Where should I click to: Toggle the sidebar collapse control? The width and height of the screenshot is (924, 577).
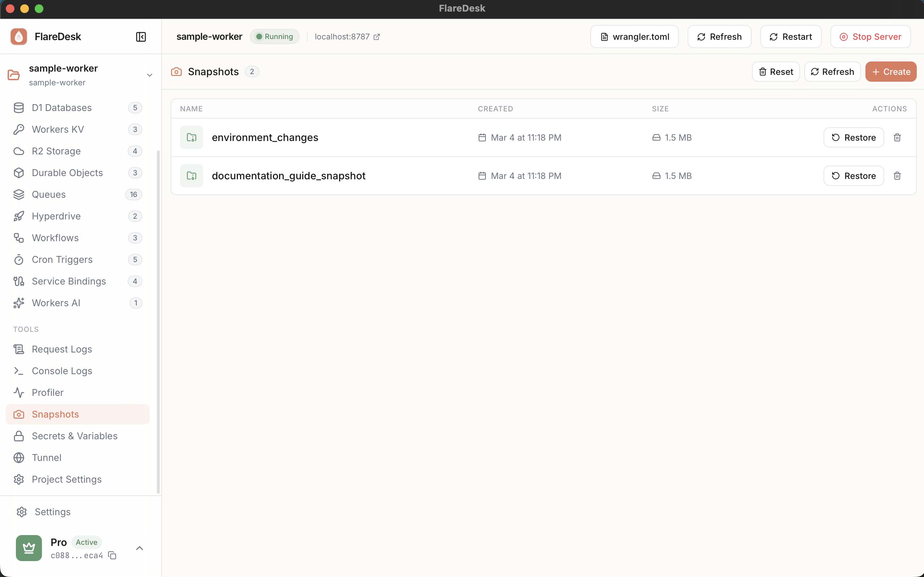click(140, 37)
